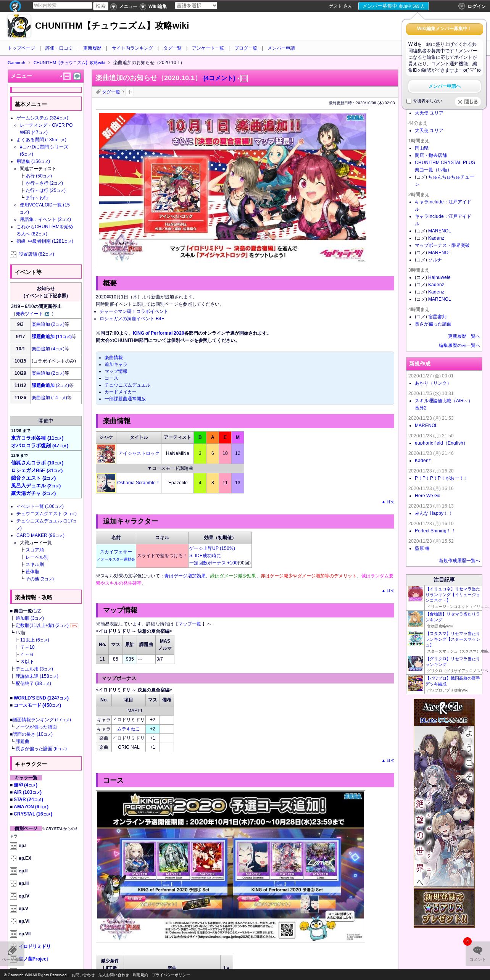
Task: Click the Wiki編集メンバー募集中 yellow button
Action: (x=445, y=29)
